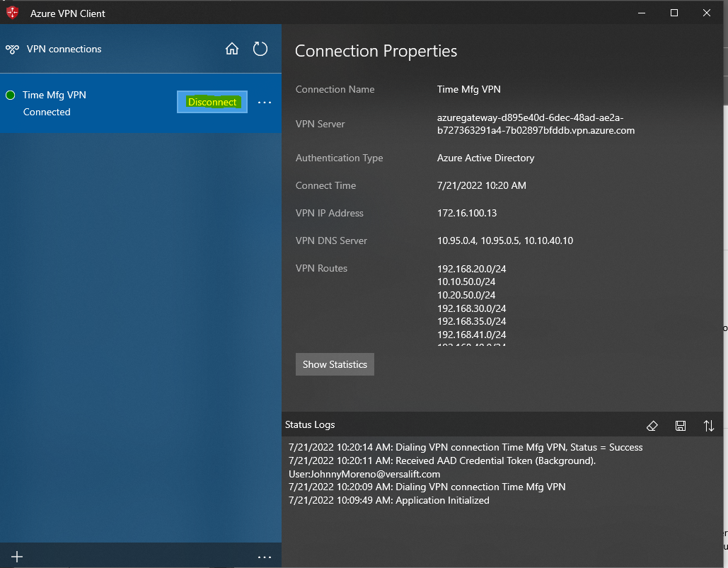Click the Disconnect button
The image size is (728, 568).
212,102
